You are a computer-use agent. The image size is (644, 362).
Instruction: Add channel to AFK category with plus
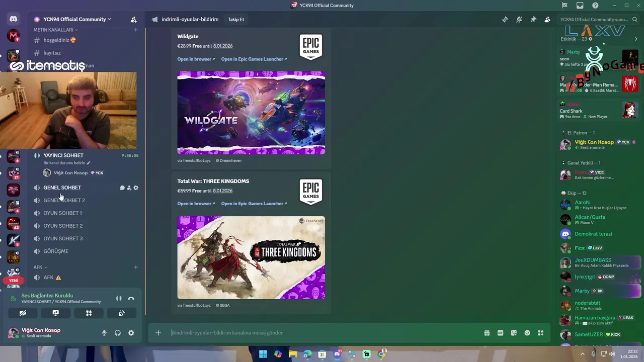[x=135, y=267]
